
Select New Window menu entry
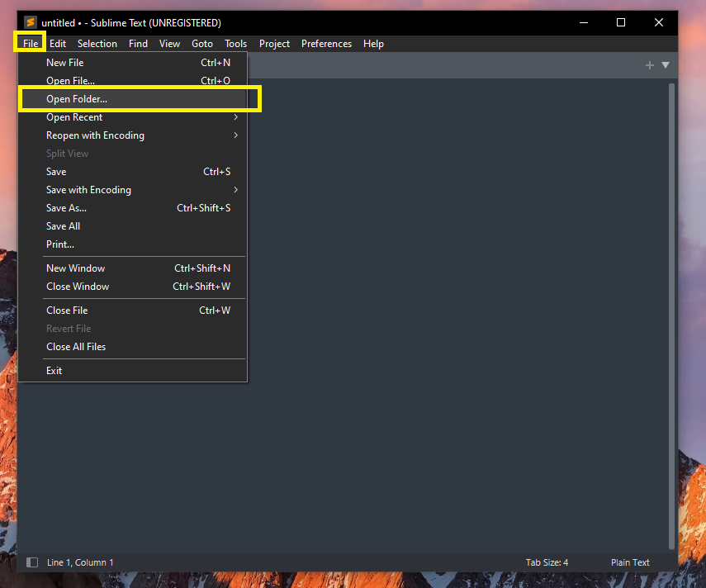(133, 268)
